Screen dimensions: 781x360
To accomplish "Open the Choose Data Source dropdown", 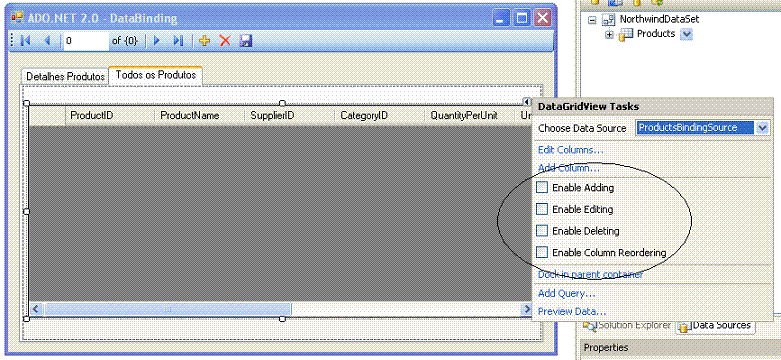I will [763, 128].
